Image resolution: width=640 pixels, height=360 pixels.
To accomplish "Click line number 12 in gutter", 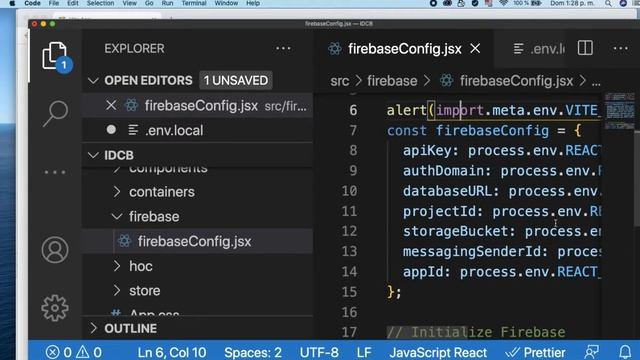I will (x=349, y=231).
